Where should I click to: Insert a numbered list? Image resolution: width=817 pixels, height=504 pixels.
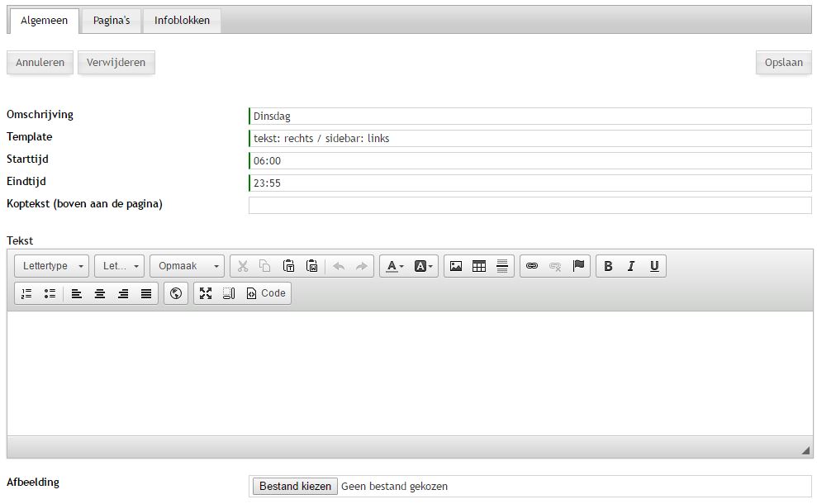pos(26,293)
